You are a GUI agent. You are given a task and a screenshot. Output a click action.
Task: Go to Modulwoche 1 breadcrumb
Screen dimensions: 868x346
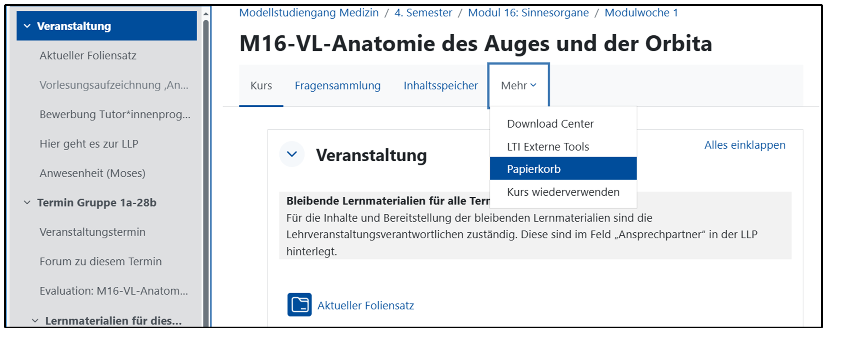pos(641,13)
